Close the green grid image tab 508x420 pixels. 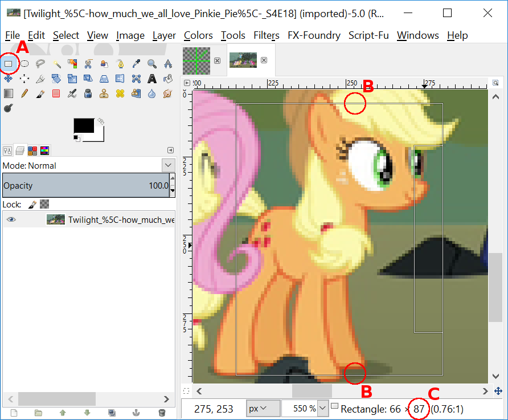[218, 60]
